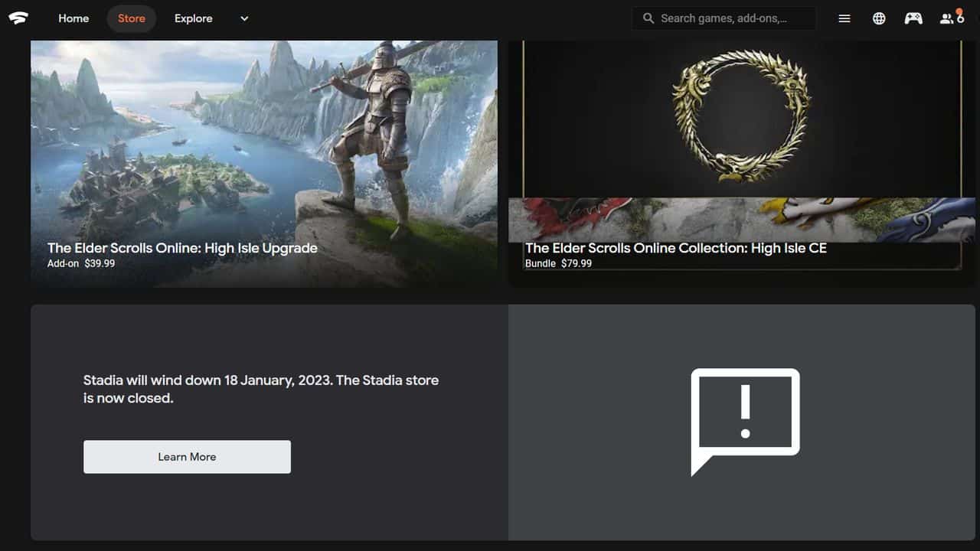The image size is (980, 551).
Task: Open High Isle CE Collection bundle listing
Action: click(676, 248)
